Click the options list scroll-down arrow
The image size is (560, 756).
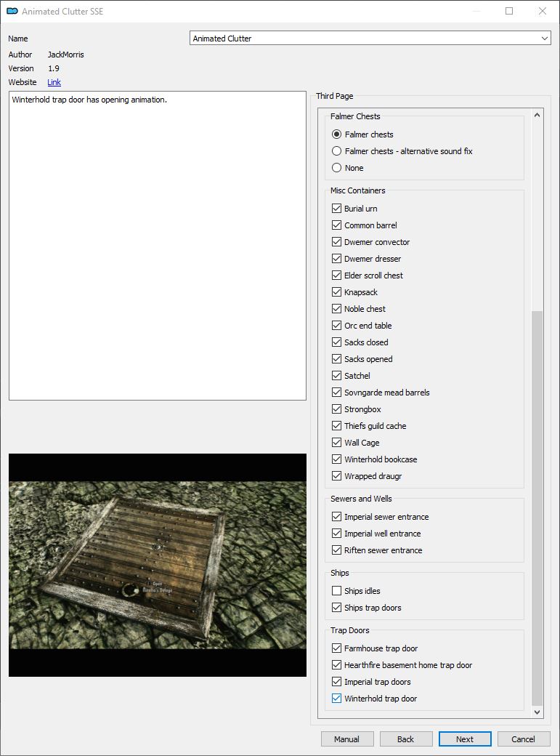pos(537,712)
